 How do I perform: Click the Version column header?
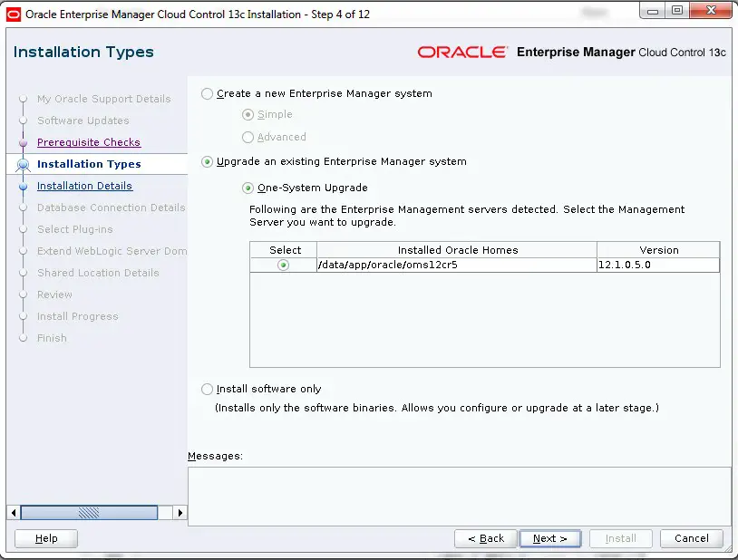(x=658, y=250)
